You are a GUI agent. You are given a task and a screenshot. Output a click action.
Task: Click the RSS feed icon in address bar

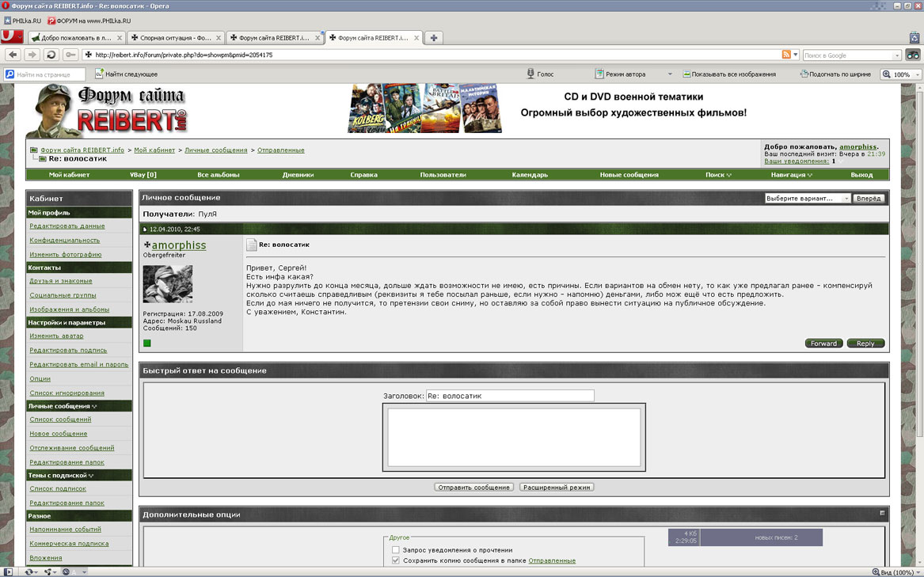pos(786,55)
